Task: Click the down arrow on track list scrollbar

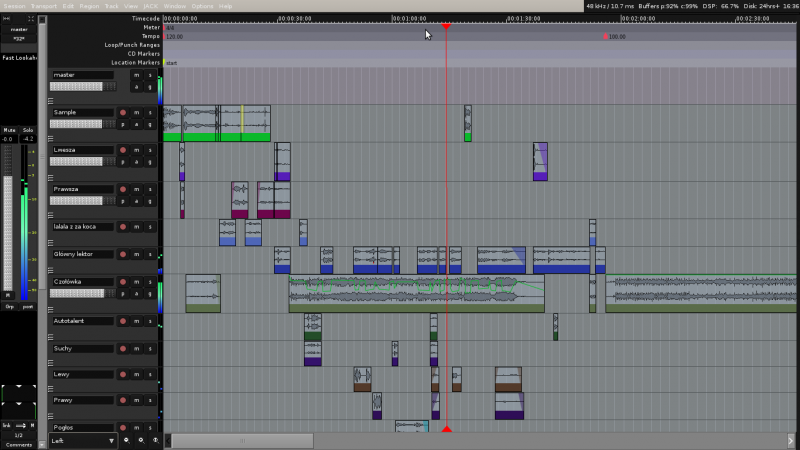Action: point(42,444)
